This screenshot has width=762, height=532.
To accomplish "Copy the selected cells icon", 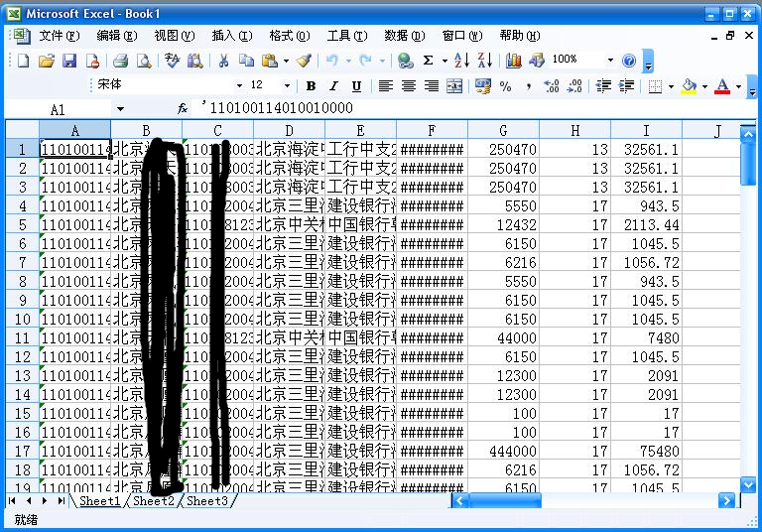I will pyautogui.click(x=247, y=61).
